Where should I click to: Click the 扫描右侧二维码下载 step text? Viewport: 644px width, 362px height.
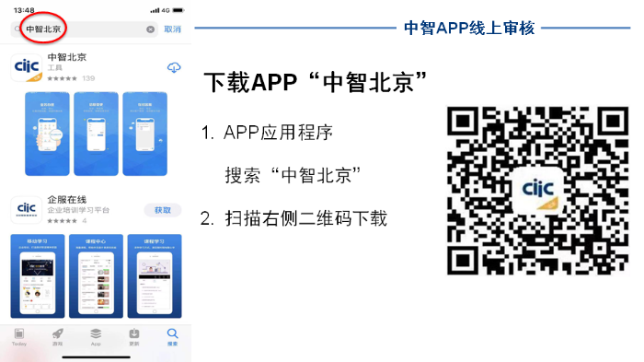pyautogui.click(x=305, y=218)
